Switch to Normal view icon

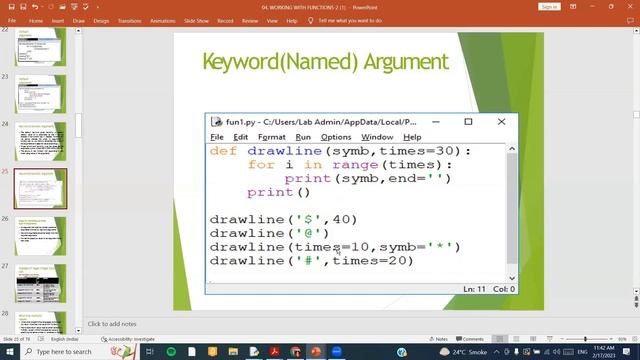[500, 339]
